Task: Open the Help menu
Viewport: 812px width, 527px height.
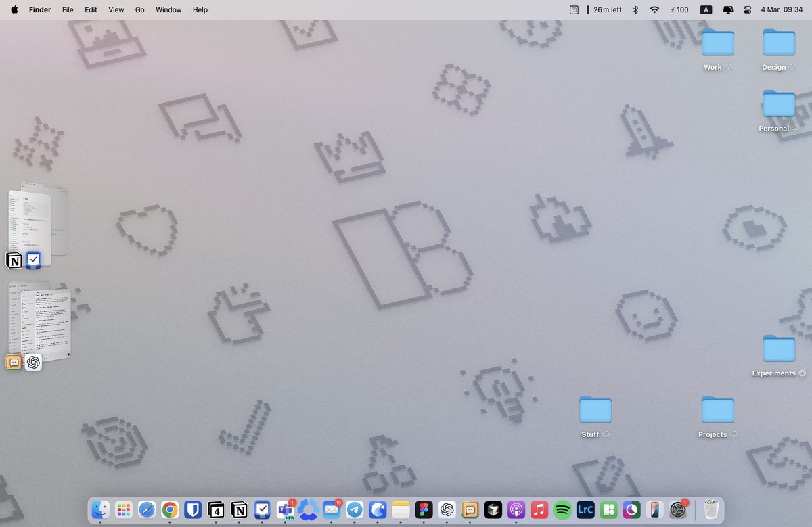Action: point(200,9)
